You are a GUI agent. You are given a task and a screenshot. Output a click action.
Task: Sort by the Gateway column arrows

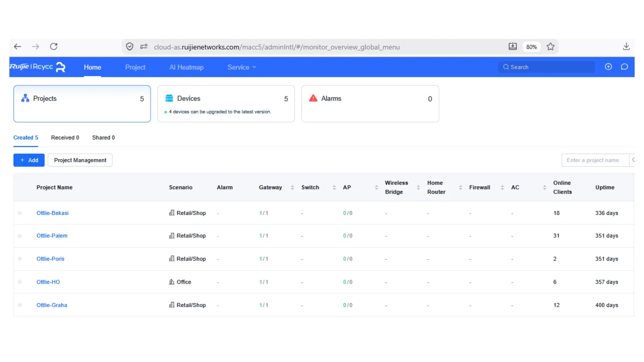pyautogui.click(x=292, y=188)
